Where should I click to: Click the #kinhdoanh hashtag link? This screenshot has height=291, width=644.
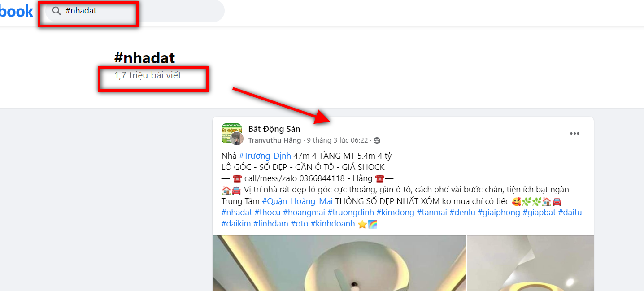coord(333,223)
